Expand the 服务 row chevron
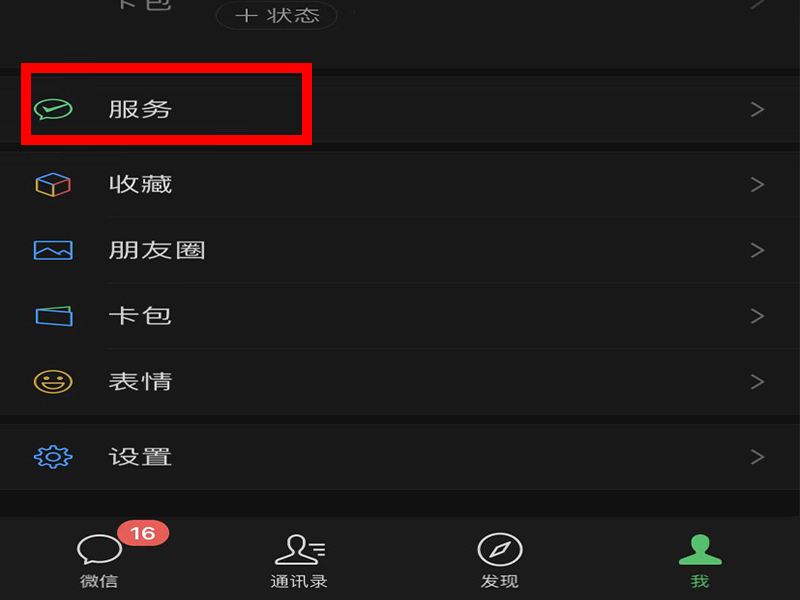 (x=758, y=109)
